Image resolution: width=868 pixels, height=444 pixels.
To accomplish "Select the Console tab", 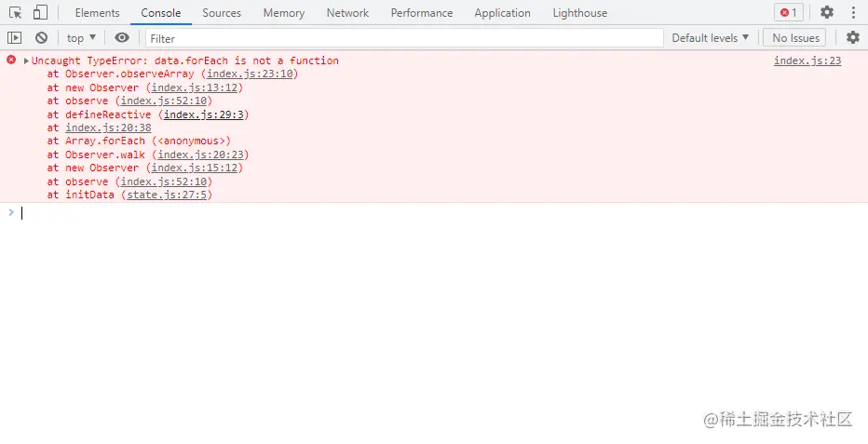I will pyautogui.click(x=160, y=13).
